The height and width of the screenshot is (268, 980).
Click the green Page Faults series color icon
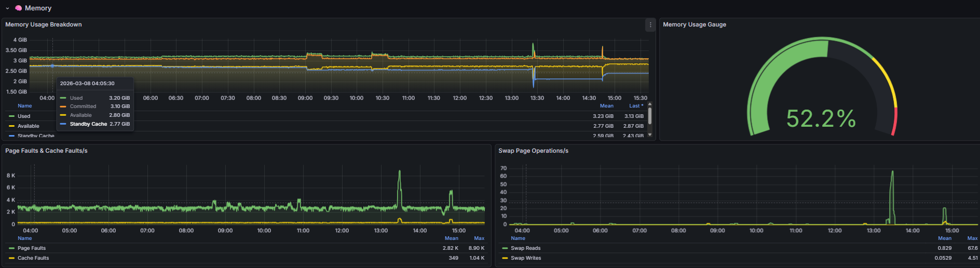pos(11,248)
